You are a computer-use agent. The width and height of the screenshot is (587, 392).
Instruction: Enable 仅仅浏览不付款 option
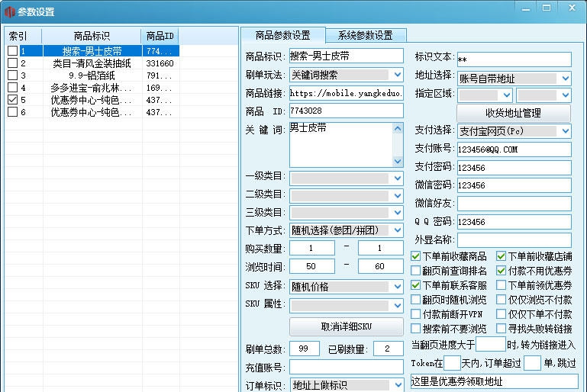[502, 300]
